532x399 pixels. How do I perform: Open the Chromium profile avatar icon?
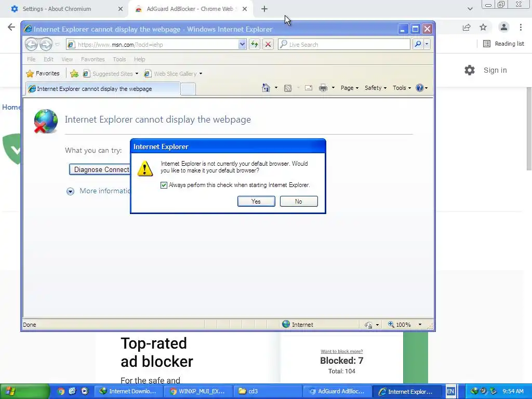coord(504,27)
